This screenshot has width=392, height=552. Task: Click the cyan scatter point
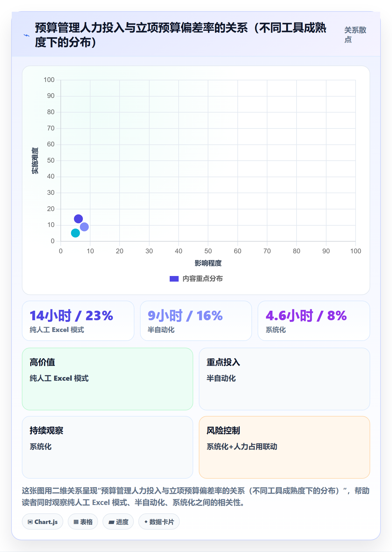75,233
